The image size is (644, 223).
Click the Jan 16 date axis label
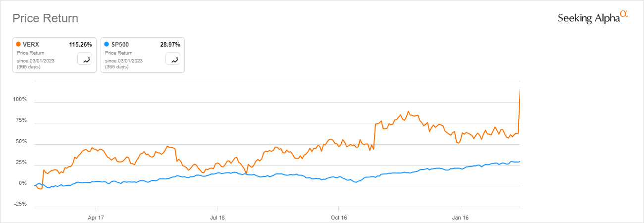[460, 217]
